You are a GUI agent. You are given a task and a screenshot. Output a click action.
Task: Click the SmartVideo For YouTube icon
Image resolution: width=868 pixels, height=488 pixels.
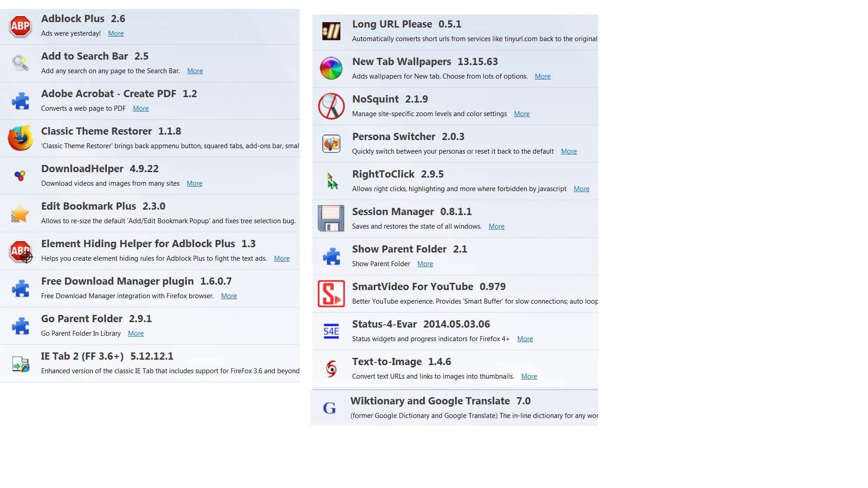(x=331, y=294)
